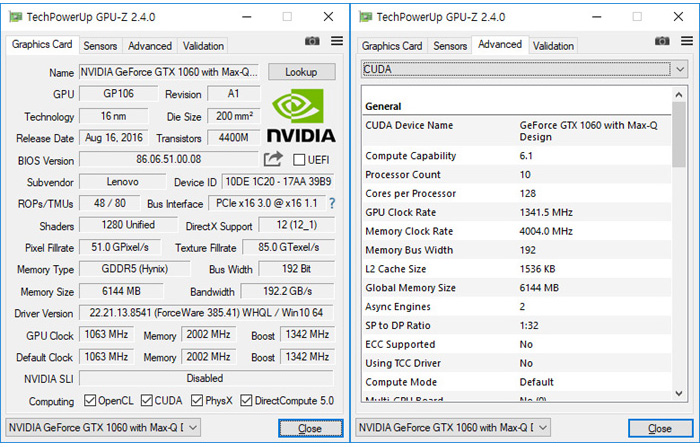Select the Compute Mode Default row
The width and height of the screenshot is (700, 447).
(517, 382)
